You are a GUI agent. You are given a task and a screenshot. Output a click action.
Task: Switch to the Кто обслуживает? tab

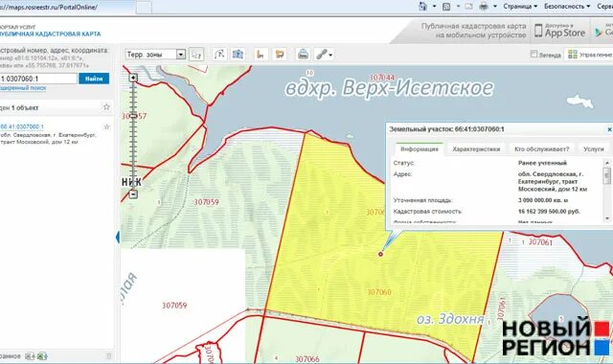tap(542, 149)
